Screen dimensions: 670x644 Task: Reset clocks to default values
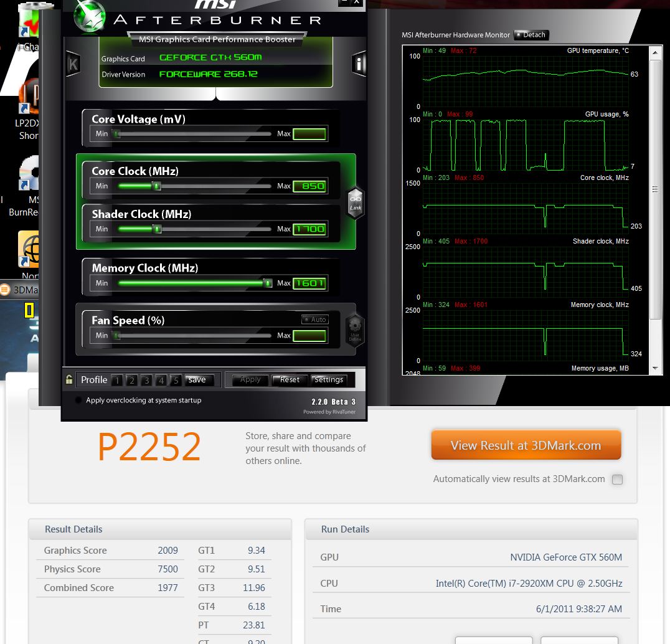pyautogui.click(x=290, y=379)
